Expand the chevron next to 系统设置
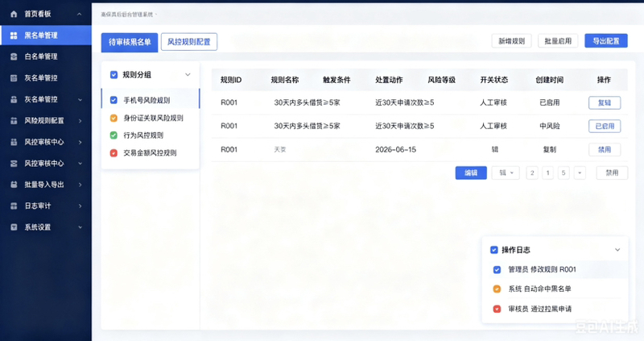Image resolution: width=644 pixels, height=341 pixels. 80,227
